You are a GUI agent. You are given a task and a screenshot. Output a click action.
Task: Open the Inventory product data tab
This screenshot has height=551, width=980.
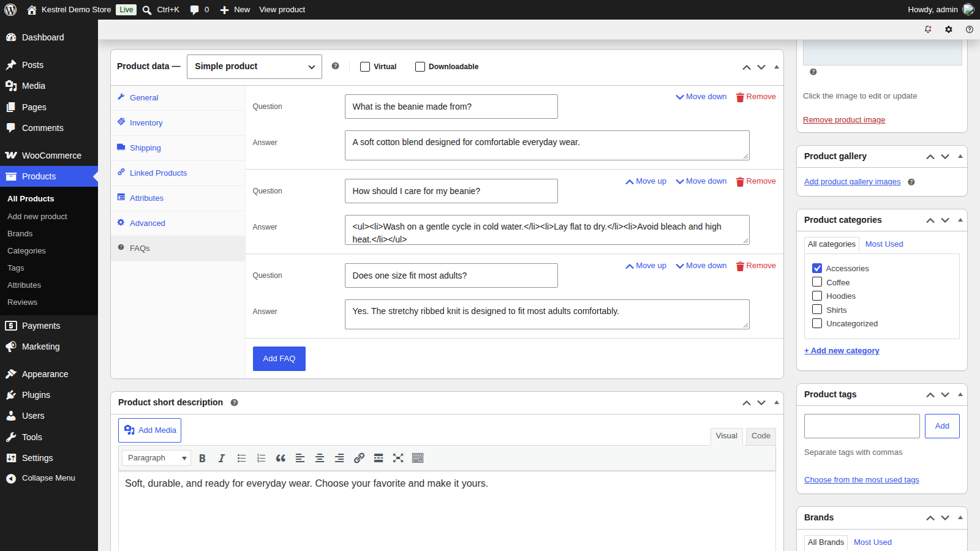(x=178, y=123)
